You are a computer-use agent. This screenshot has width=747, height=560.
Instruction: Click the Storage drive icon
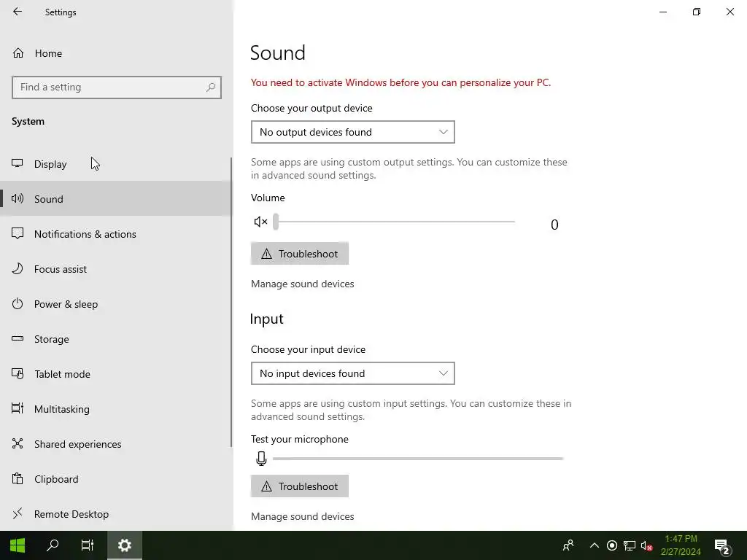(18, 338)
